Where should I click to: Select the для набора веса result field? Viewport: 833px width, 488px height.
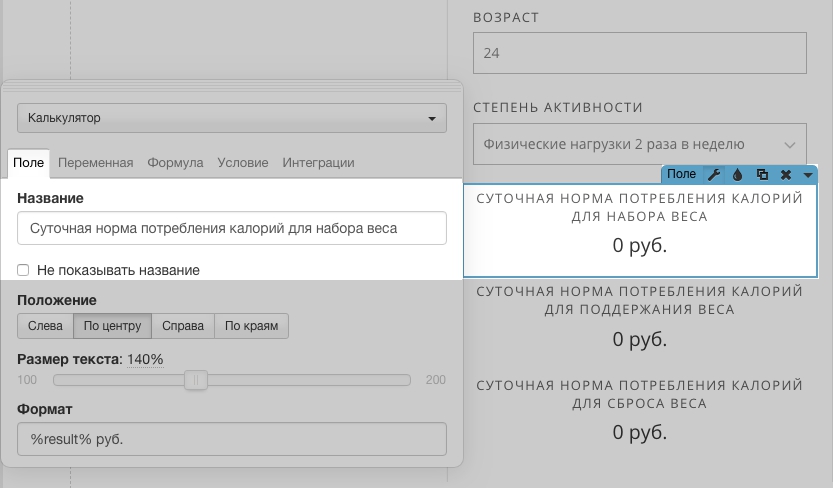[x=640, y=230]
